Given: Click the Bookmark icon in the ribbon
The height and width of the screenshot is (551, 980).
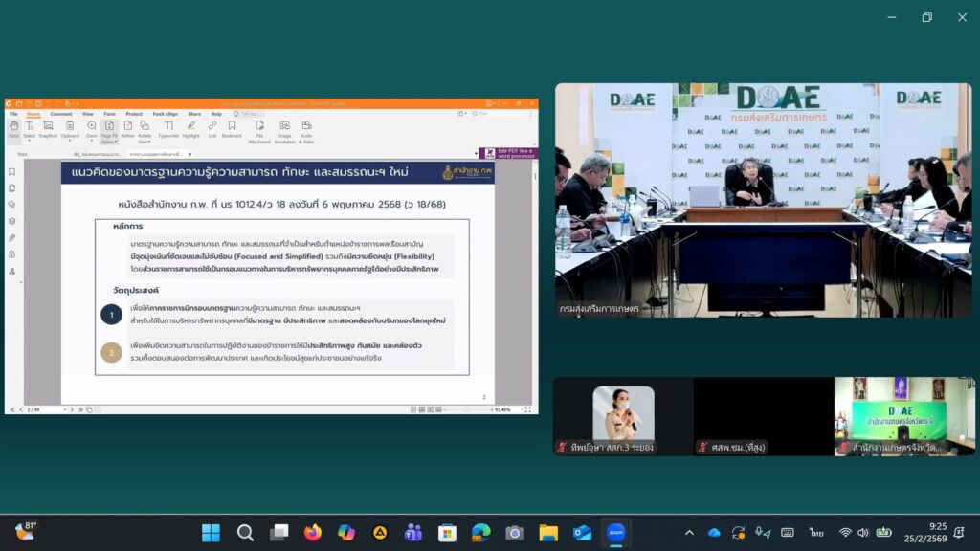Looking at the screenshot, I should pyautogui.click(x=232, y=128).
